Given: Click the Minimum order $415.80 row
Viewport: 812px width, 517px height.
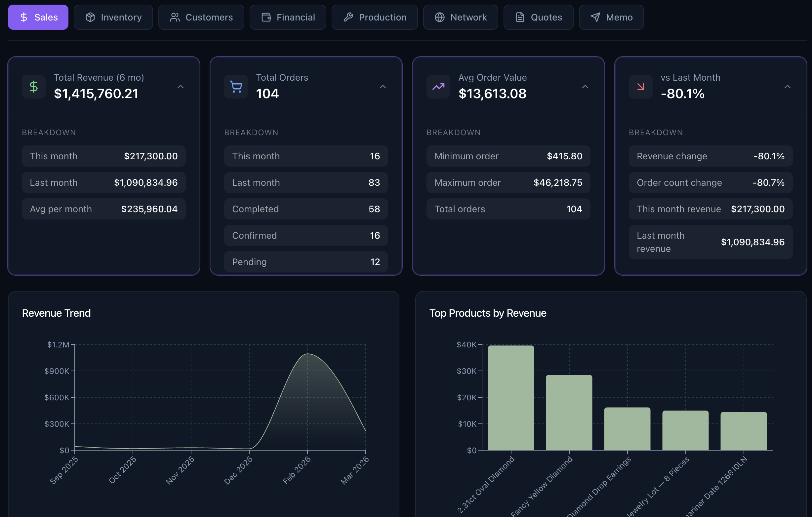Looking at the screenshot, I should [x=508, y=156].
